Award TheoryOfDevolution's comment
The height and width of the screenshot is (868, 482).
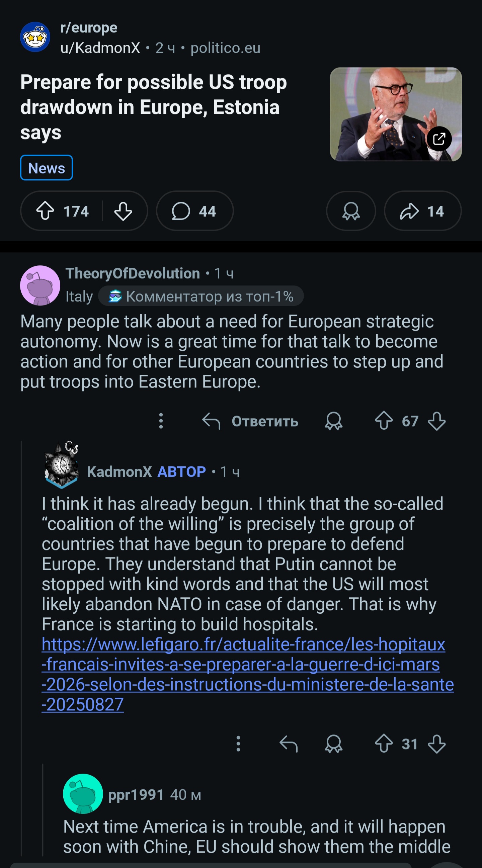pos(334,421)
